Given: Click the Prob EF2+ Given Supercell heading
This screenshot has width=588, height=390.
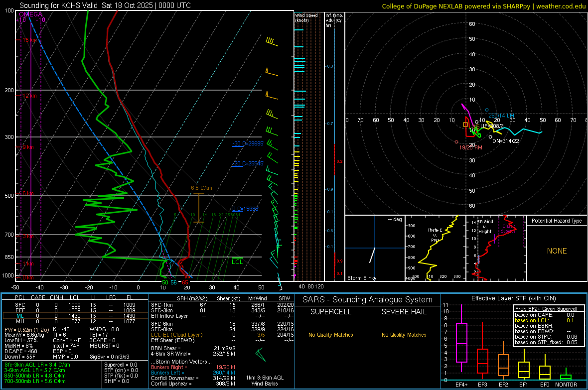Looking at the screenshot, I should click(x=546, y=309).
